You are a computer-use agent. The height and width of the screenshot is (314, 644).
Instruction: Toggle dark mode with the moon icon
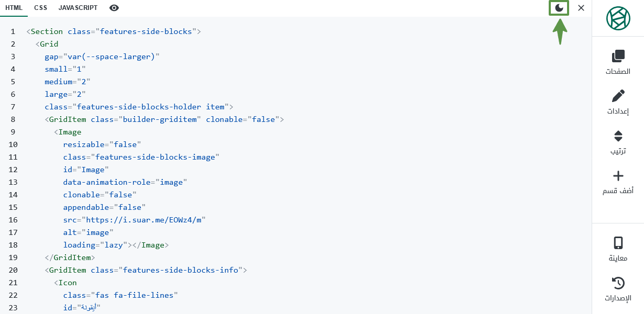pyautogui.click(x=559, y=8)
